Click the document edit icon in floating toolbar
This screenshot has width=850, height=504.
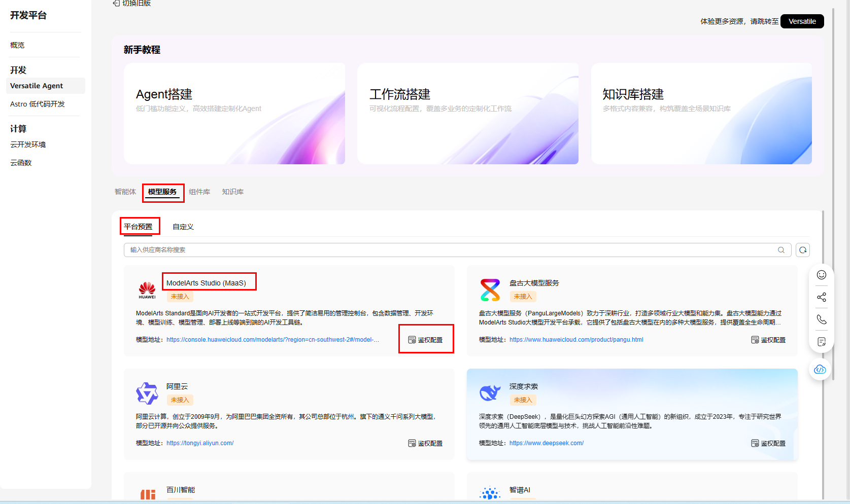(x=822, y=342)
